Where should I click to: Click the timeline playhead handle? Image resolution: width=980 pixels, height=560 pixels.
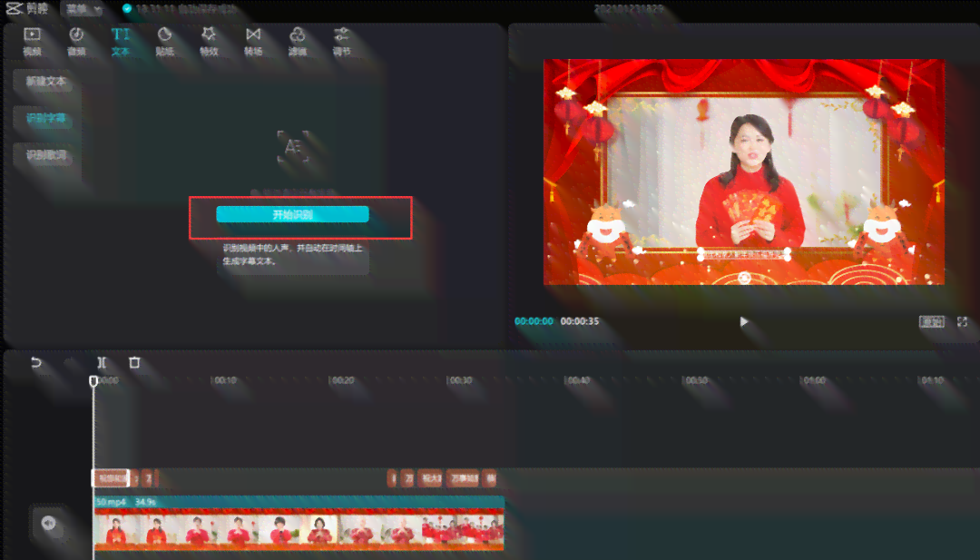pyautogui.click(x=93, y=380)
